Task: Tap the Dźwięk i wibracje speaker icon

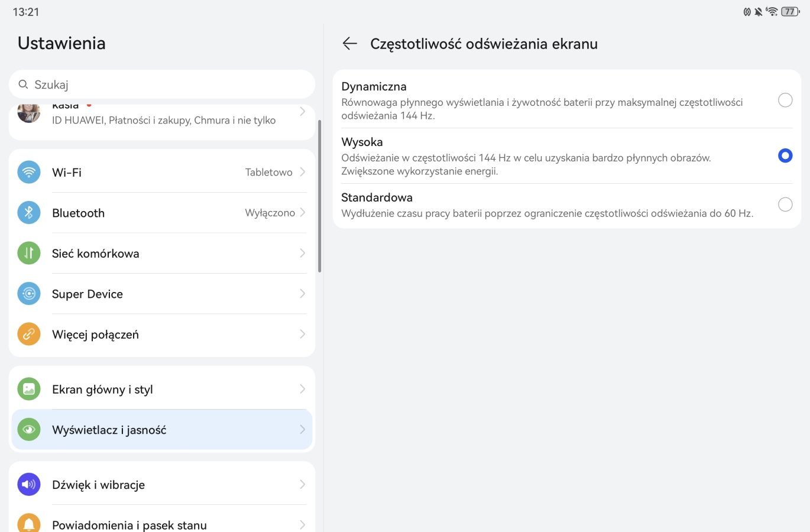Action: [29, 484]
